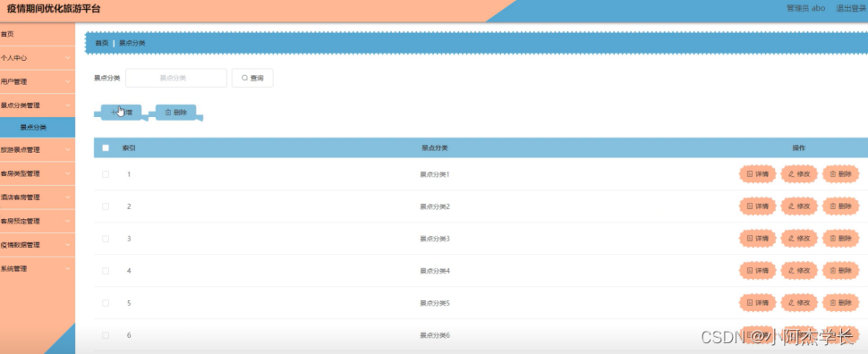
Task: Remove 景点分类3 using its 删除 button
Action: (840, 239)
